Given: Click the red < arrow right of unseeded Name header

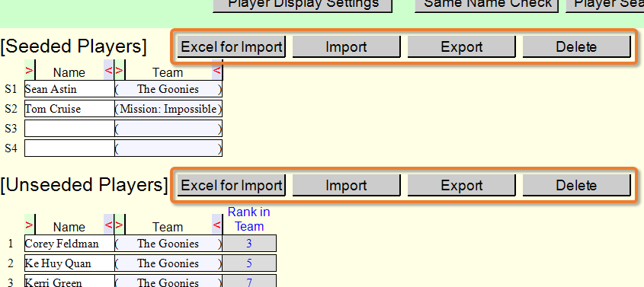Looking at the screenshot, I should (x=108, y=225).
